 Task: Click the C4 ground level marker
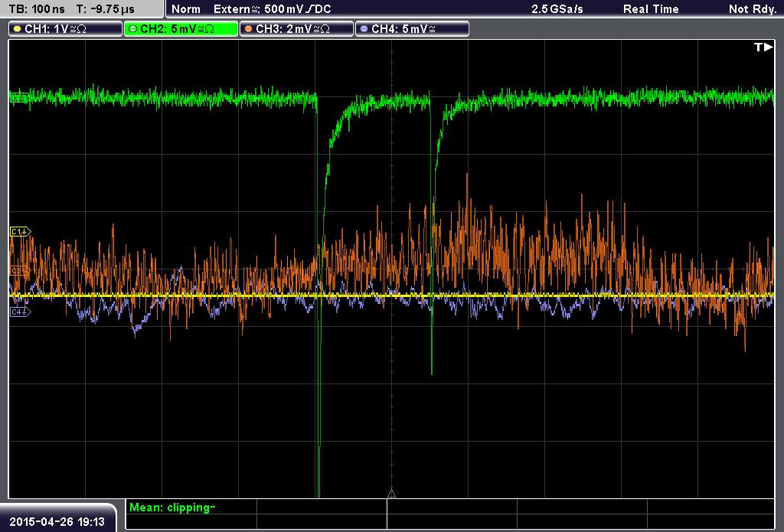click(20, 312)
